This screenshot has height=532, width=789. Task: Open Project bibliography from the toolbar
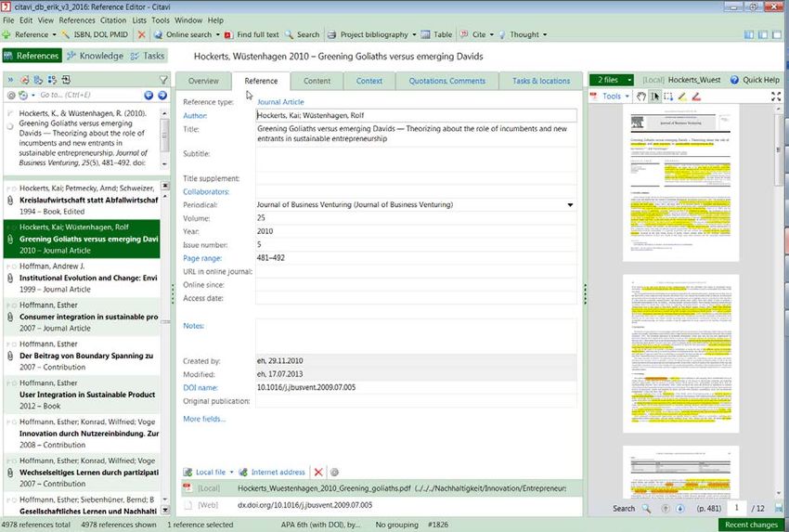369,34
